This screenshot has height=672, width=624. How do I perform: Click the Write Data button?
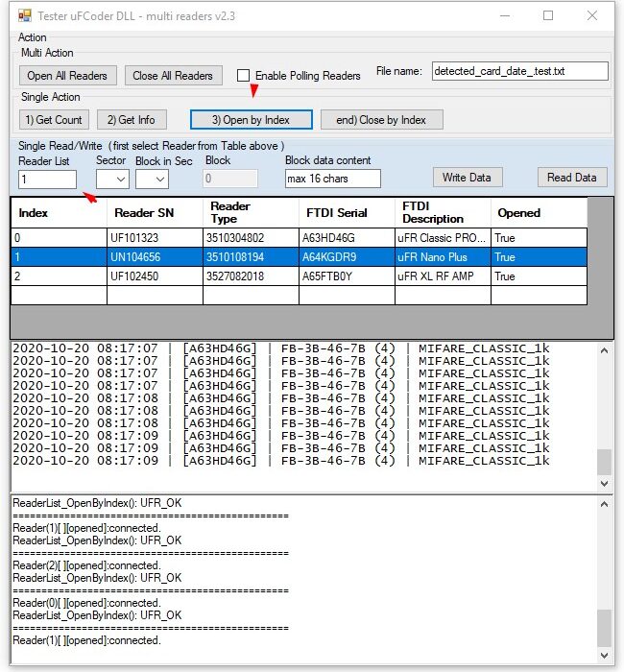click(467, 178)
